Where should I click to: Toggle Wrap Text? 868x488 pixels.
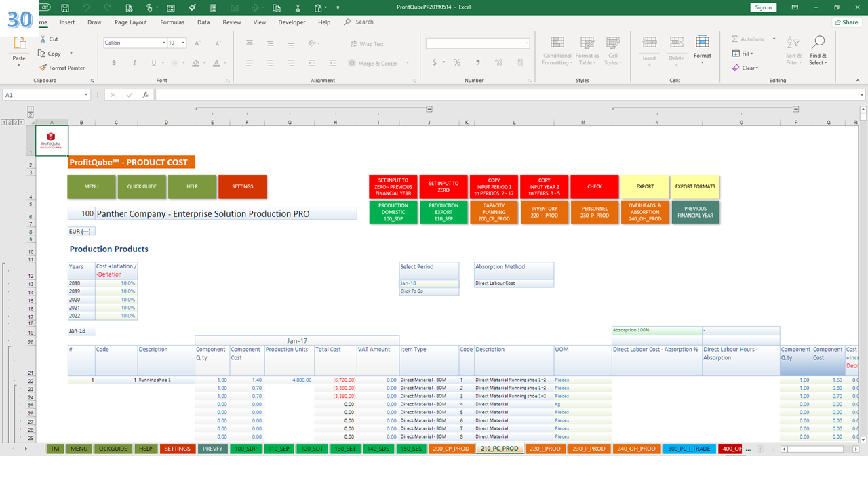(367, 44)
